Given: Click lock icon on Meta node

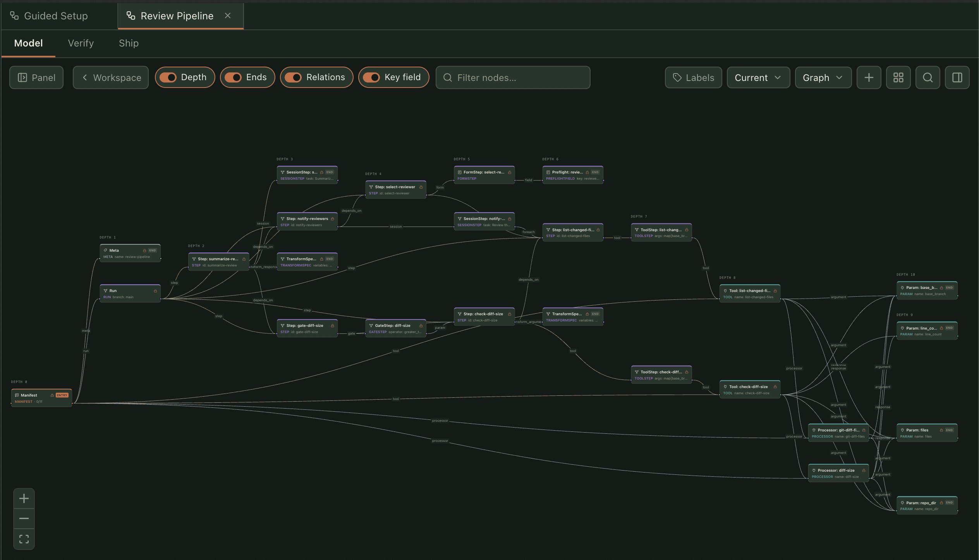Looking at the screenshot, I should point(144,251).
